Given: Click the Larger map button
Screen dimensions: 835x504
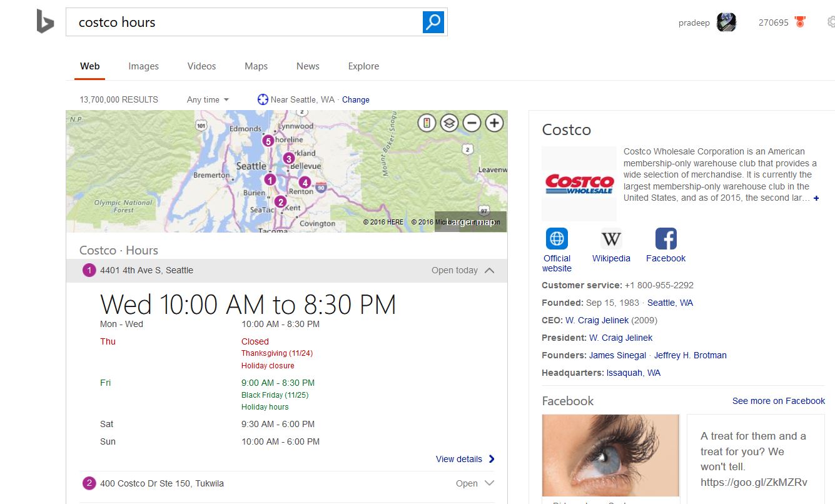Looking at the screenshot, I should coord(470,222).
